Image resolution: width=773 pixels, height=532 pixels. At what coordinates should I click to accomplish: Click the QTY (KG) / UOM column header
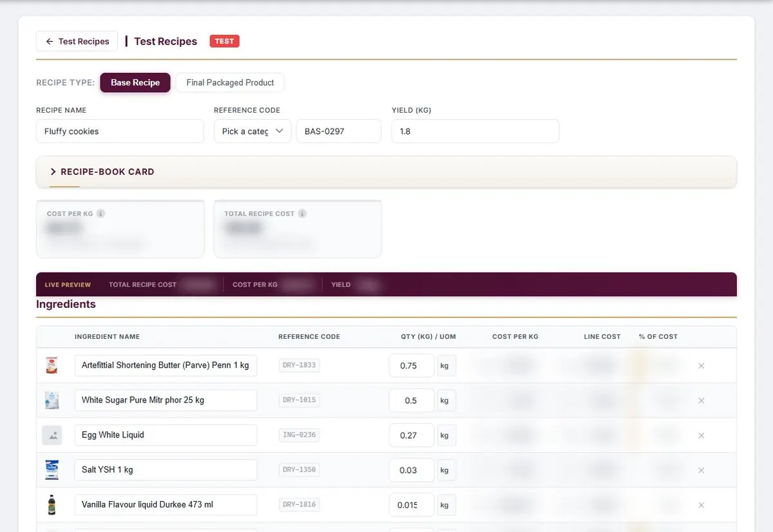click(428, 337)
